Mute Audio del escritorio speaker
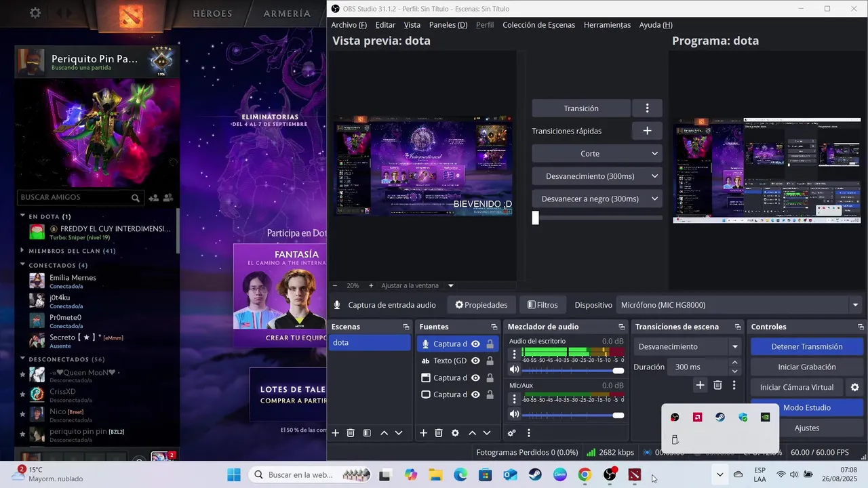 click(x=514, y=370)
